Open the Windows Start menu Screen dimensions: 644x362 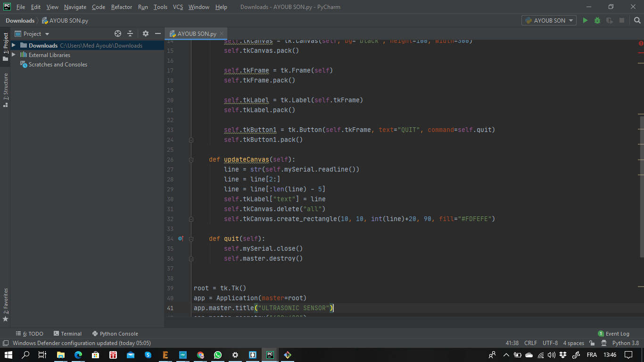click(x=8, y=355)
